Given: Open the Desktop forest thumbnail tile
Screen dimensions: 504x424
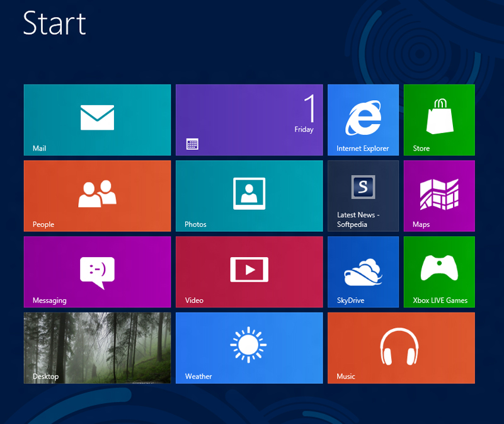Looking at the screenshot, I should coord(97,348).
